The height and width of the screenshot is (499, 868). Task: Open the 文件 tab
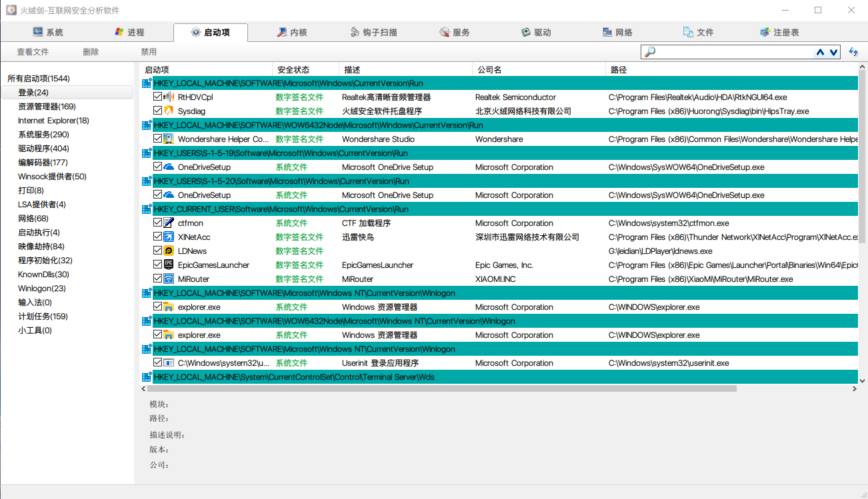[x=699, y=32]
